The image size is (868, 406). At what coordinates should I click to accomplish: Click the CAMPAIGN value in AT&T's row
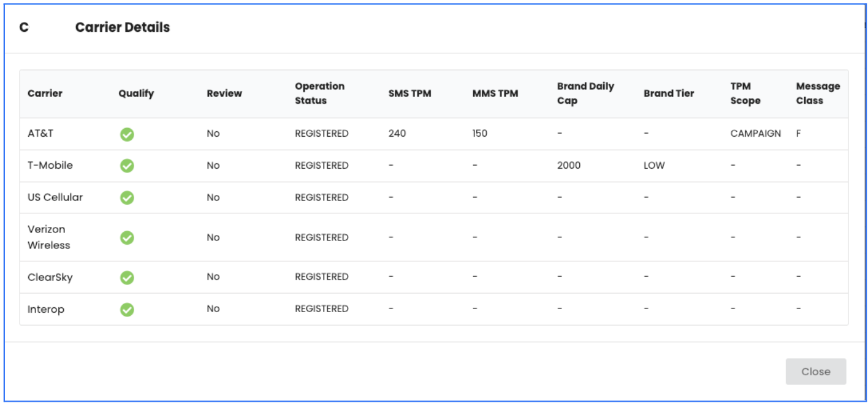pos(755,133)
